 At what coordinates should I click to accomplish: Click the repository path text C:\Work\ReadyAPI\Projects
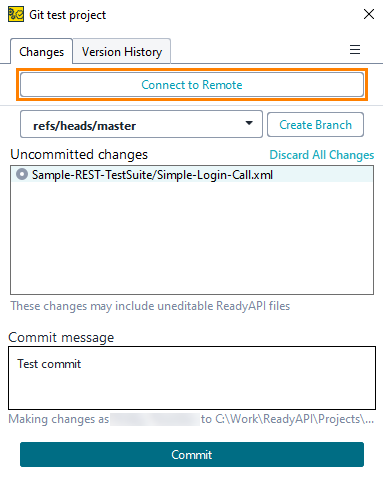pyautogui.click(x=295, y=419)
